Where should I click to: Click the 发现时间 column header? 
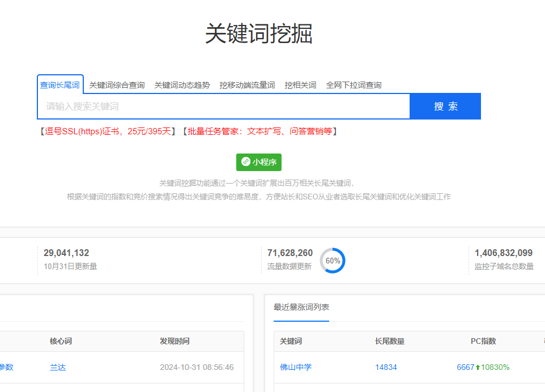(174, 341)
